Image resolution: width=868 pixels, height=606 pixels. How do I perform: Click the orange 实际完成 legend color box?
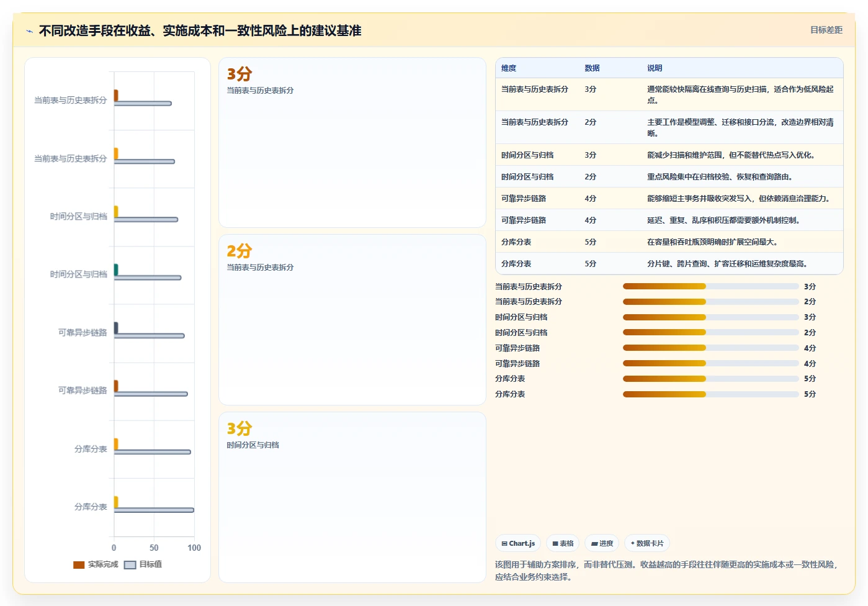tap(79, 565)
